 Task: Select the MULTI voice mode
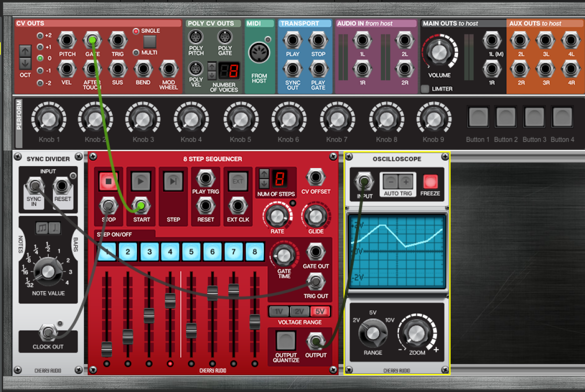tap(136, 52)
